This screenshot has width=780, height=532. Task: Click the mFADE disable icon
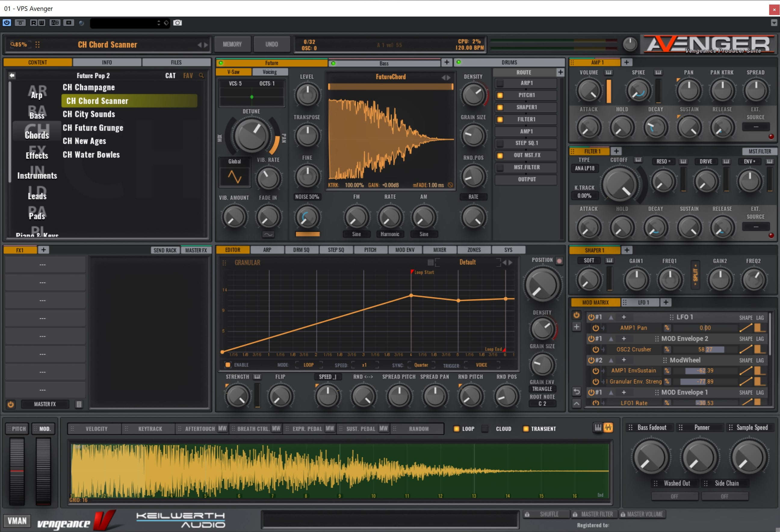click(450, 185)
